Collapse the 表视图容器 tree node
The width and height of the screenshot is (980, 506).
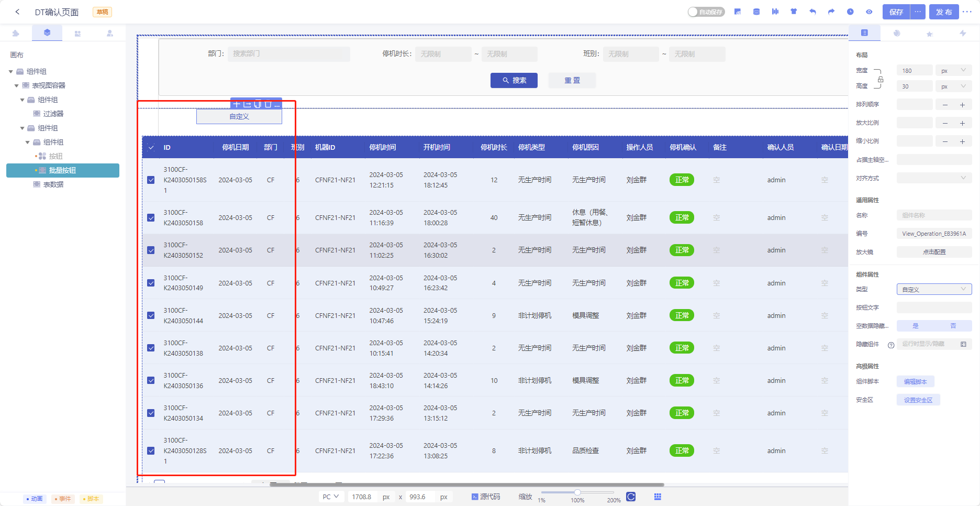click(16, 86)
